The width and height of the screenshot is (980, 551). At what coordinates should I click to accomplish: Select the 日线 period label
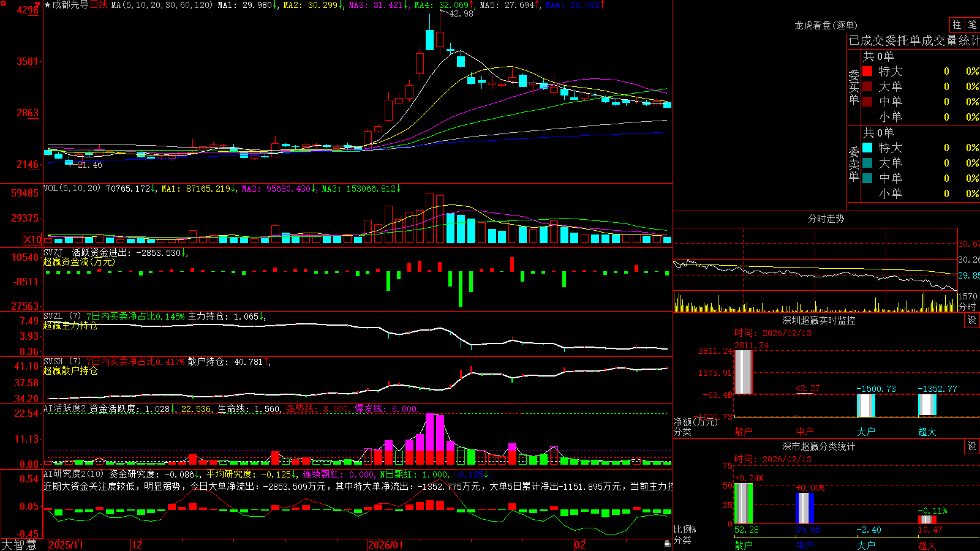[99, 5]
